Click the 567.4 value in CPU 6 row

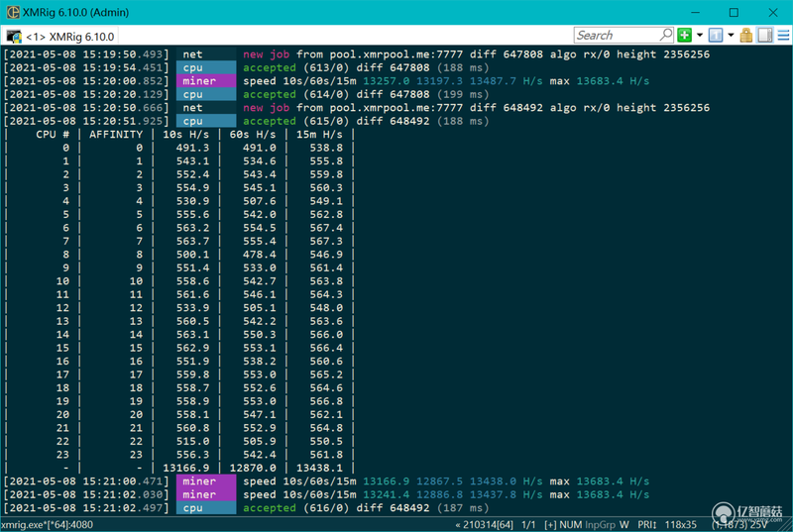coord(326,228)
